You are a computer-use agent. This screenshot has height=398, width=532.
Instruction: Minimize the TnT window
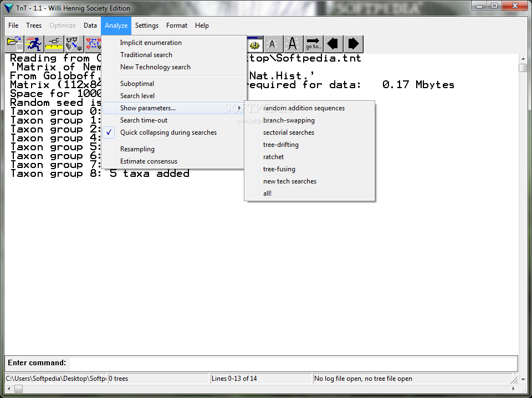click(x=479, y=6)
